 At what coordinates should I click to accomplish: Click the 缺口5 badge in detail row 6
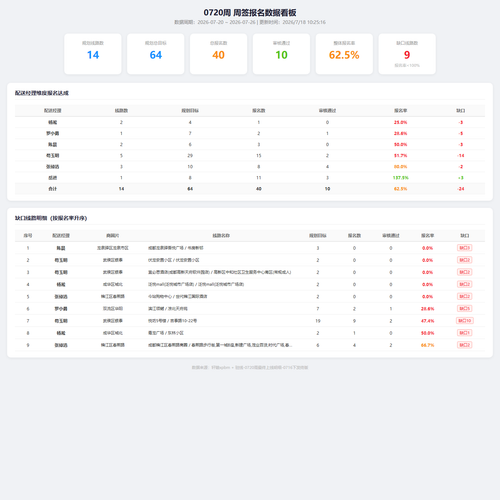tap(465, 309)
